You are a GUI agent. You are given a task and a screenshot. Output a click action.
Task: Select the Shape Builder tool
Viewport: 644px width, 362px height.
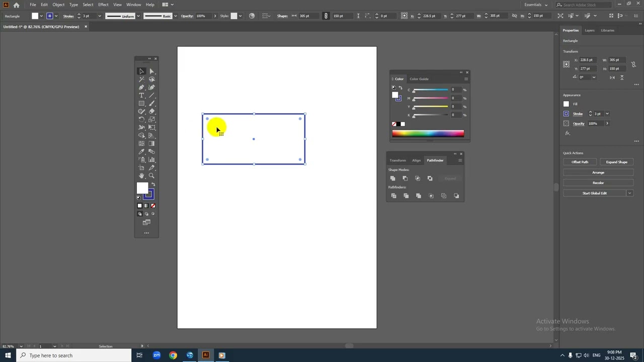pyautogui.click(x=141, y=136)
